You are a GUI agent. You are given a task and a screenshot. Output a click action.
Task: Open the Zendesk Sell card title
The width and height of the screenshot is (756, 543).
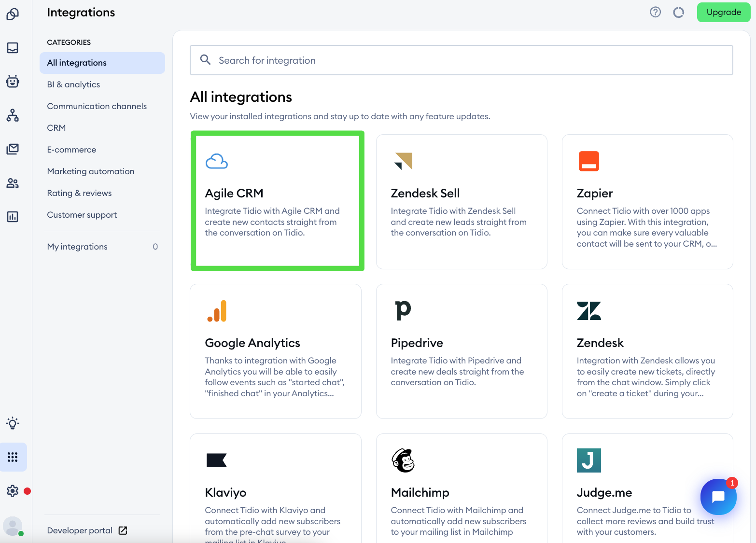tap(425, 193)
